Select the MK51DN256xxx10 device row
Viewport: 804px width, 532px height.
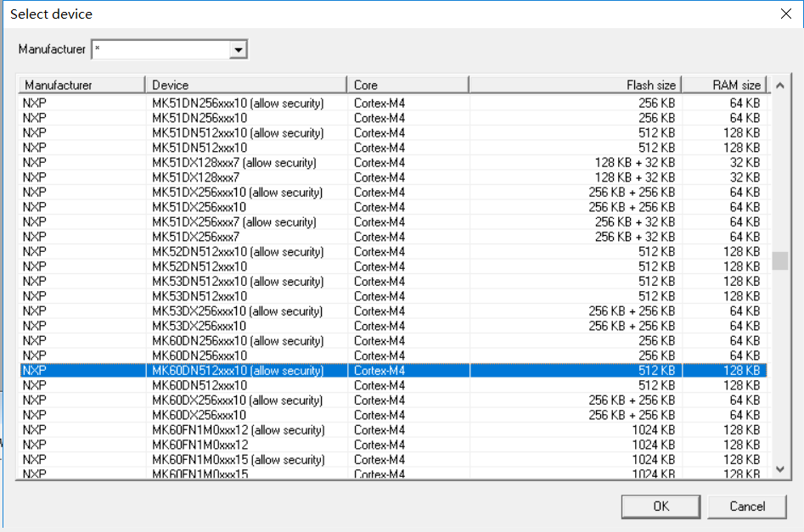pos(393,118)
